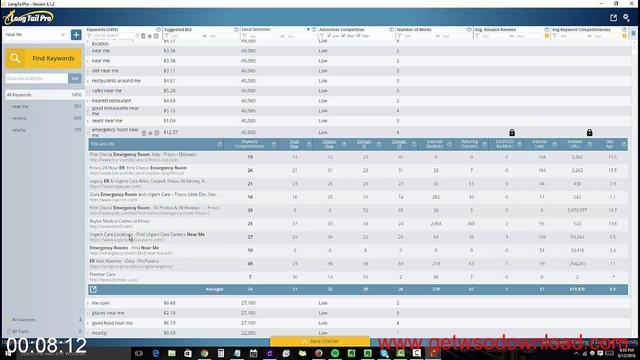Select nearby seed keyword in sidebar
Viewport: 640px width, 360px height.
pyautogui.click(x=44, y=130)
